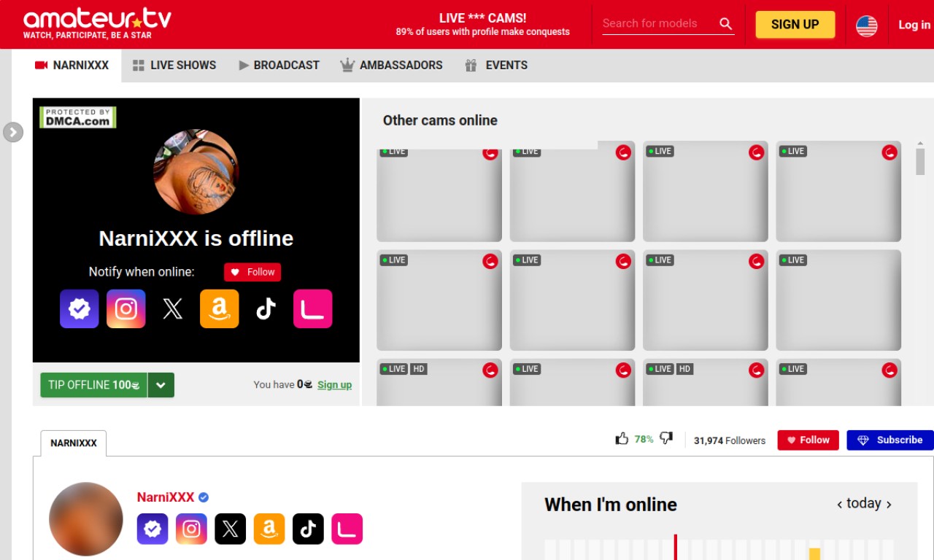Open X icon under profile name

click(230, 529)
